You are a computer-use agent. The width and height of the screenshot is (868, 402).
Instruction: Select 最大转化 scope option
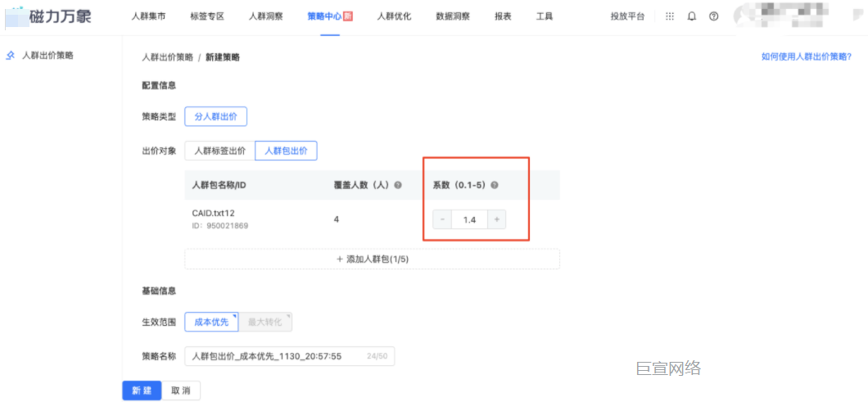click(265, 323)
